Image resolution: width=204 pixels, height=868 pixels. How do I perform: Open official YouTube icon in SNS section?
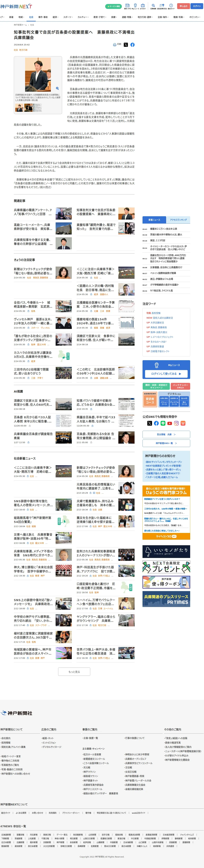(x=170, y=424)
